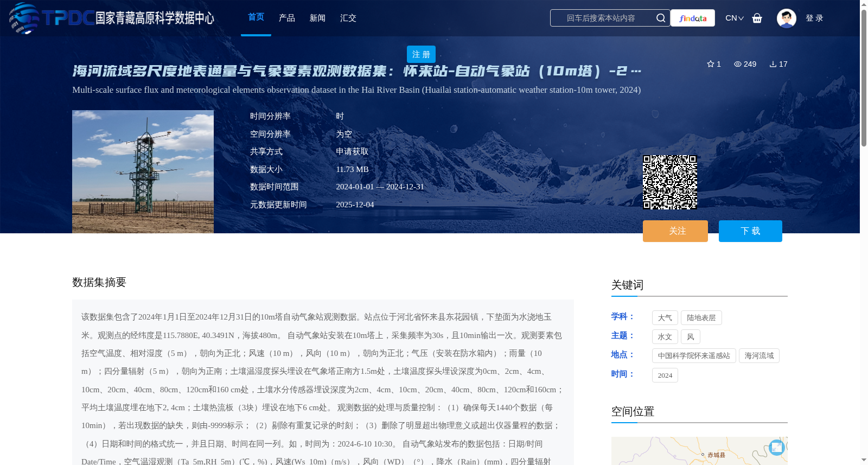This screenshot has height=465, width=868.
Task: Click the English dataset title text
Action: 356,90
